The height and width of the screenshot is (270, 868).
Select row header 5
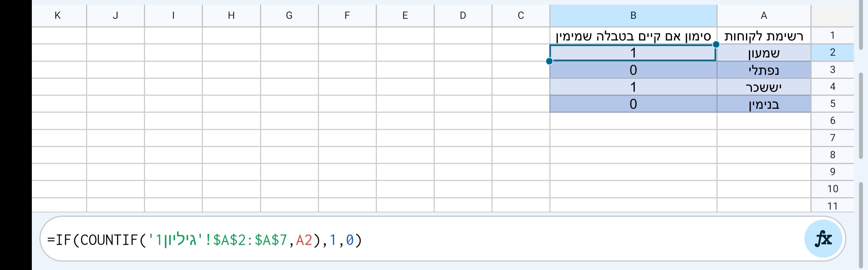pos(833,104)
